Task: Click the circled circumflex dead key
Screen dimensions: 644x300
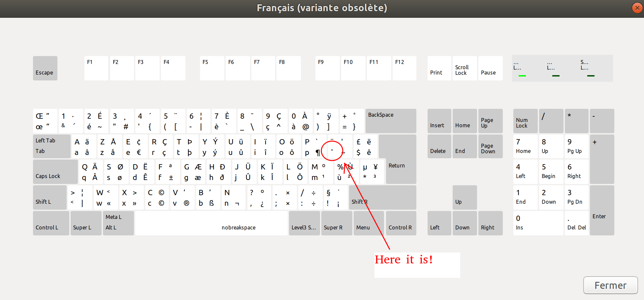Action: point(332,151)
